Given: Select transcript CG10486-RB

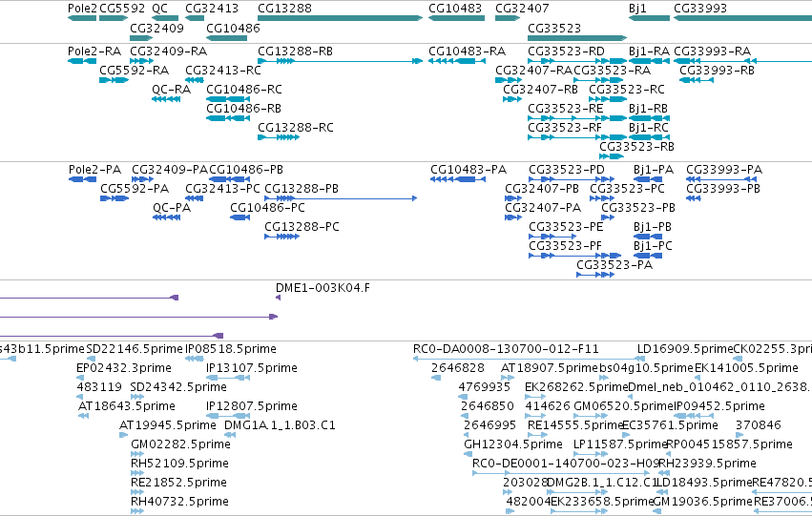Looking at the screenshot, I should point(228,118).
